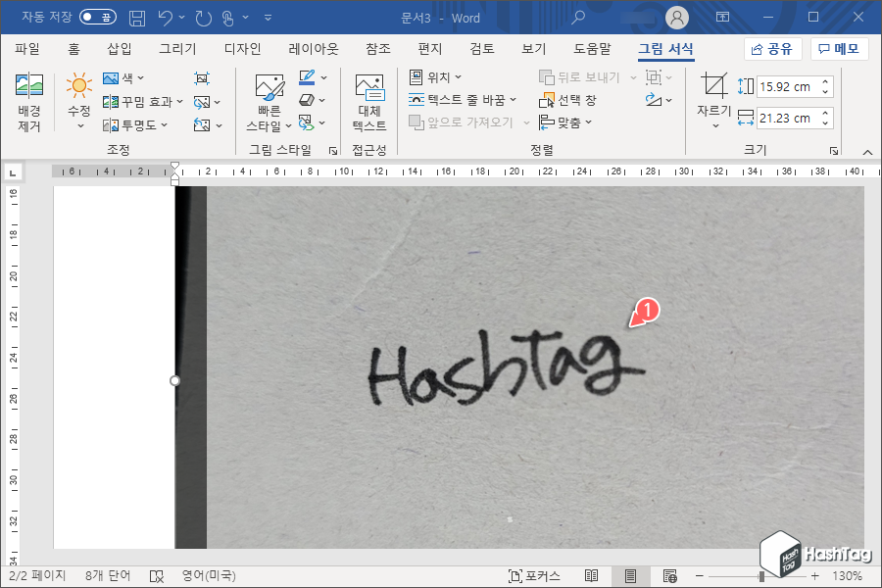Save the document with the disk icon
The image size is (882, 588).
coord(136,18)
